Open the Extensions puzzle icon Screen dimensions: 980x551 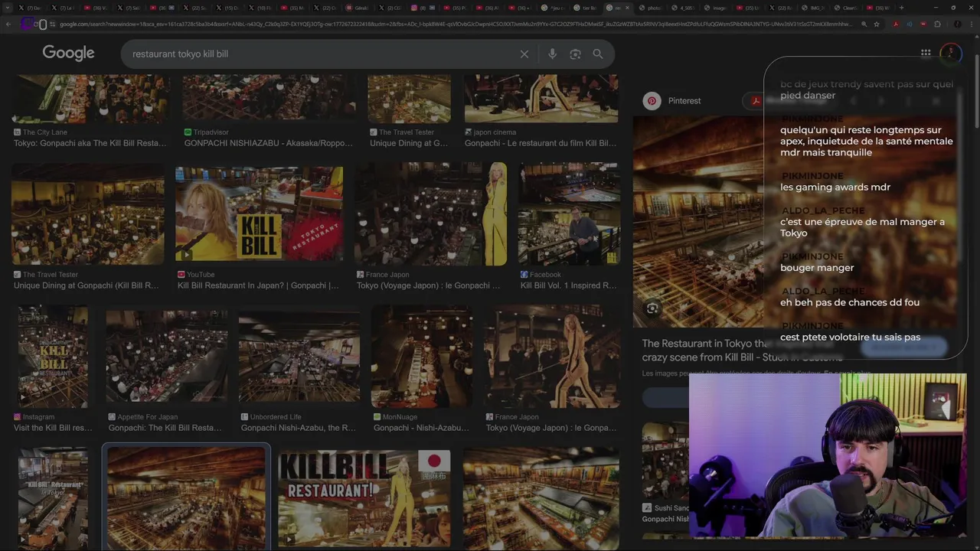click(x=937, y=24)
